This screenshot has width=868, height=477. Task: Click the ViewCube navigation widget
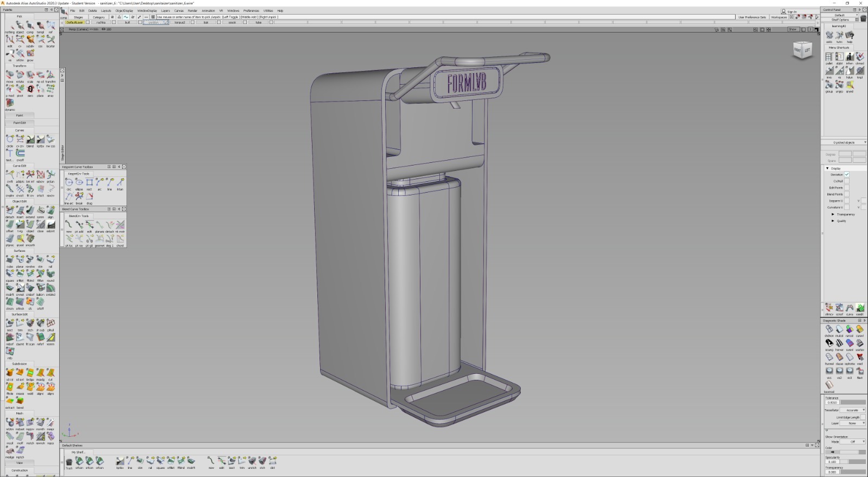[802, 50]
